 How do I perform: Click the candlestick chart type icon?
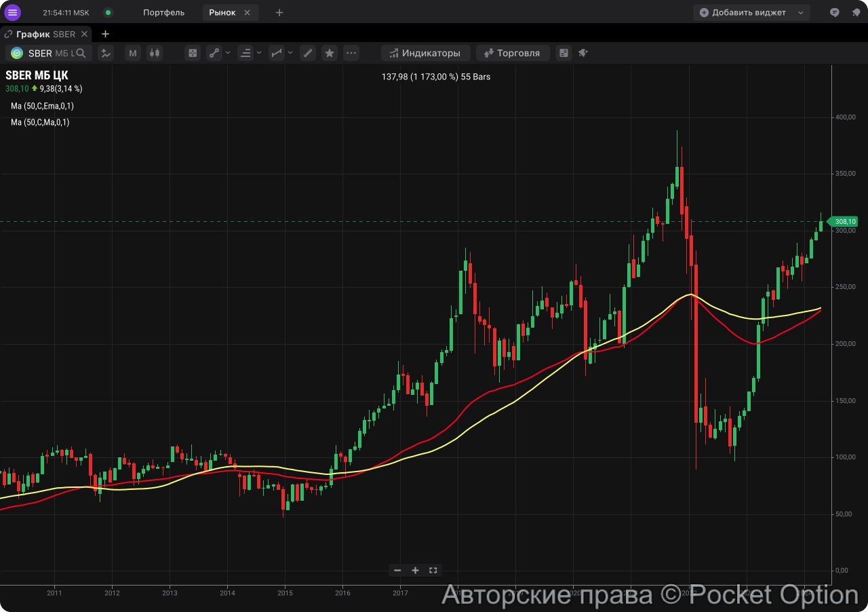(155, 53)
